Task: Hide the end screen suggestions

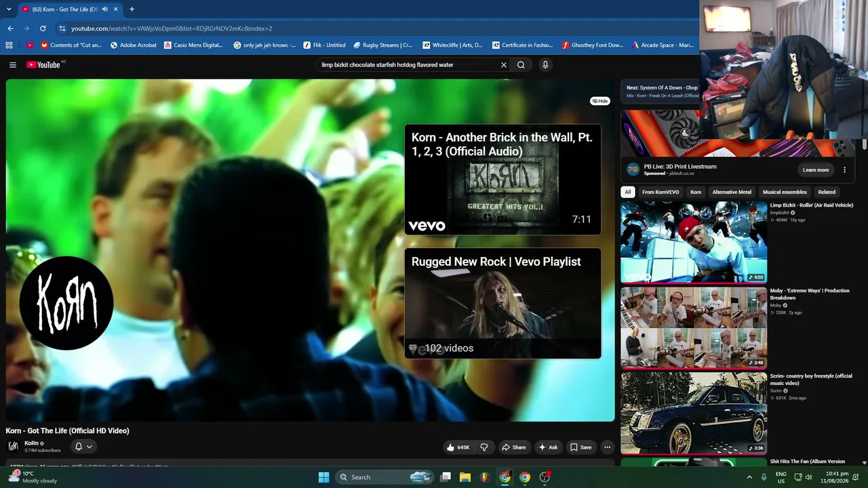Action: tap(600, 101)
